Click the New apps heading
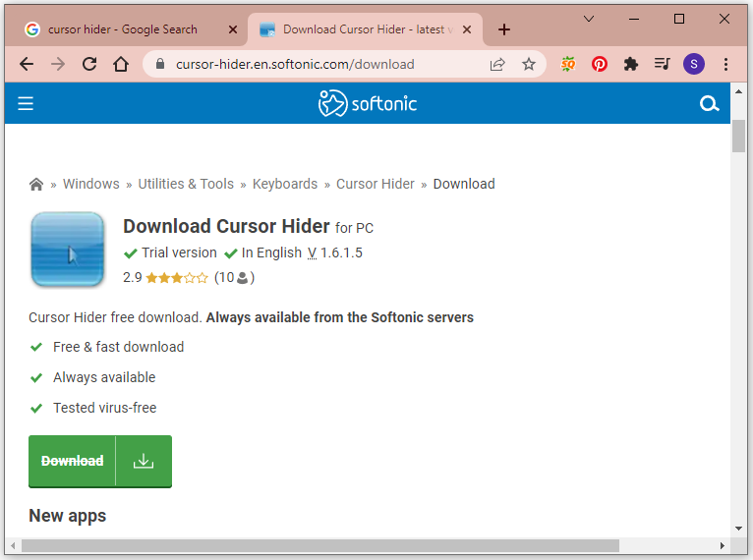Screen dimensions: 753x560 coord(67,516)
